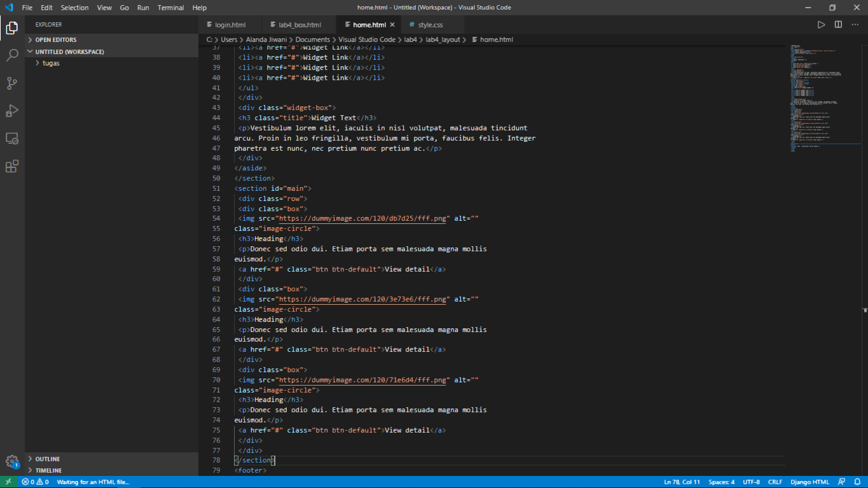Image resolution: width=868 pixels, height=488 pixels.
Task: Click the dummyimage db7d25 URL link
Action: [x=363, y=218]
